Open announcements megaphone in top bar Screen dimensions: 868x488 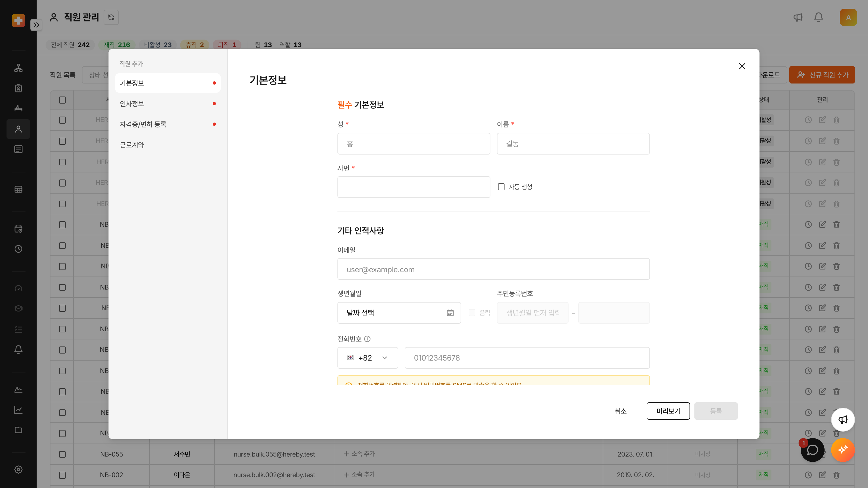(797, 17)
